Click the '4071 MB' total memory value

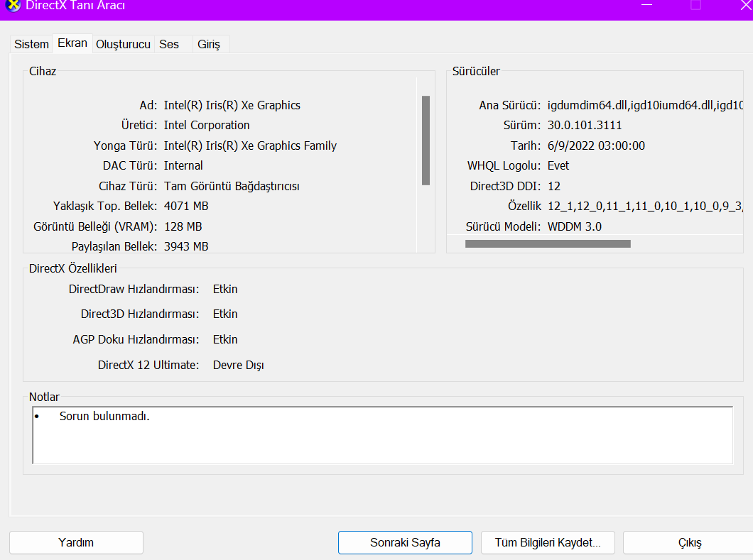pyautogui.click(x=186, y=207)
